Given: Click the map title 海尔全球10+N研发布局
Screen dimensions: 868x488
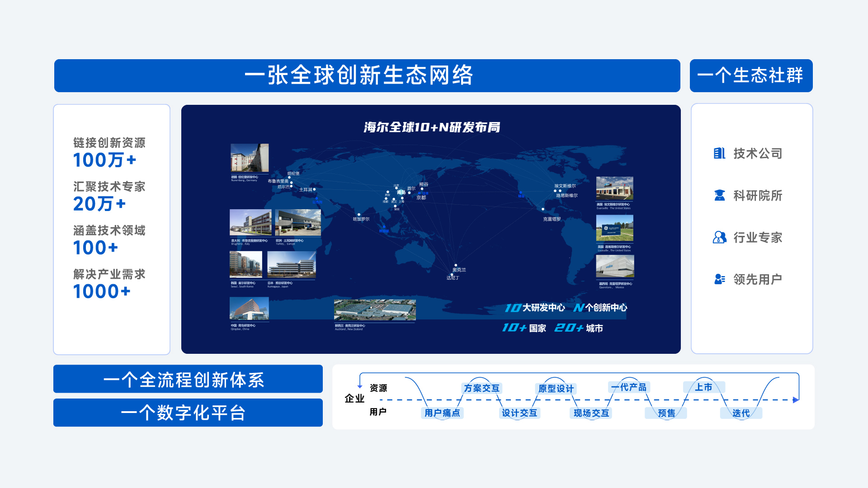Looking at the screenshot, I should 432,127.
